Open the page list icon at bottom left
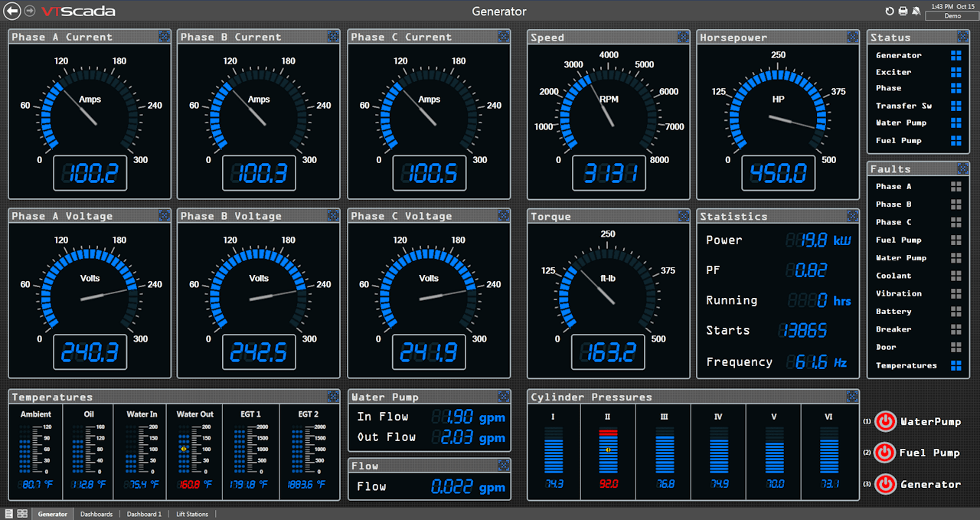980x520 pixels. point(8,513)
